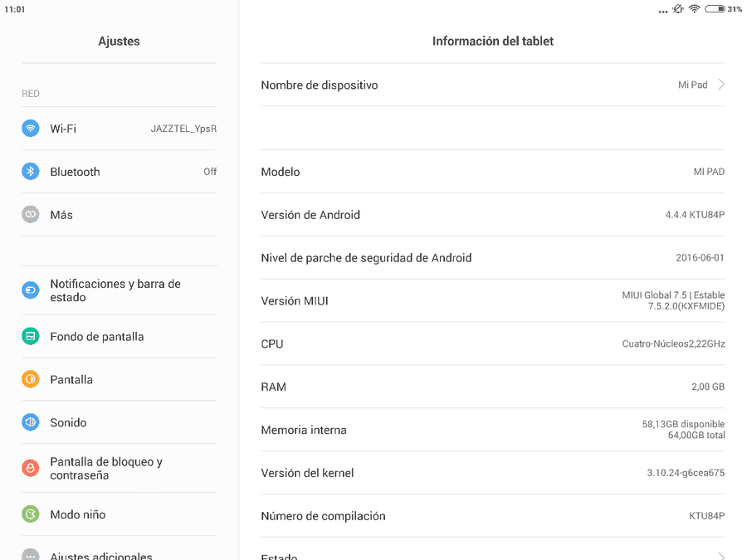
Task: Open Wi-Fi settings entry
Action: (x=119, y=129)
